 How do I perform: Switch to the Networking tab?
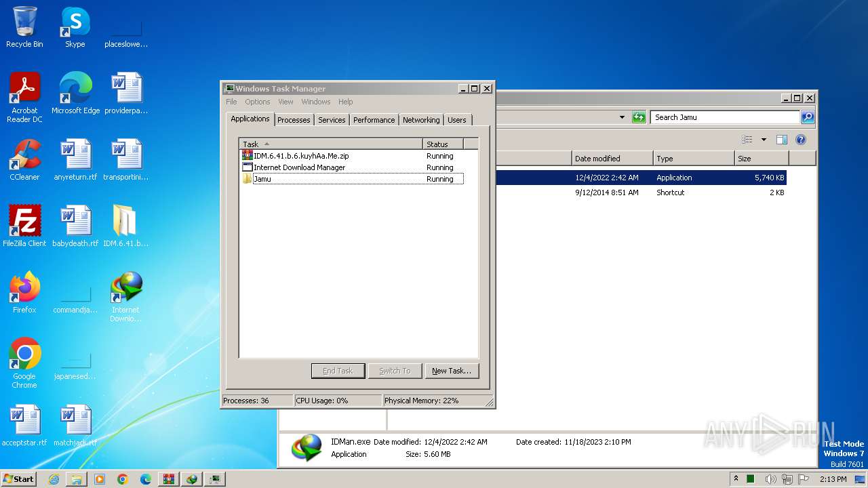421,120
